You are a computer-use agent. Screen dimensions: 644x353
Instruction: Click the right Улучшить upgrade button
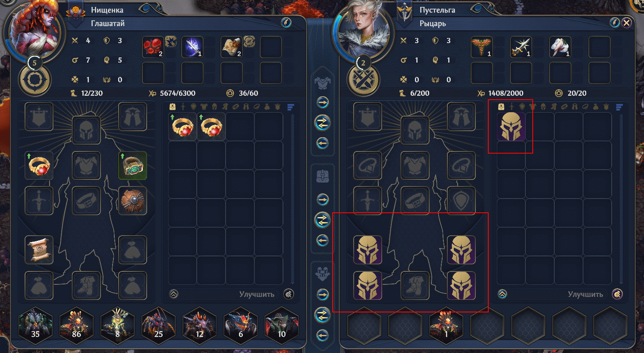pyautogui.click(x=585, y=294)
